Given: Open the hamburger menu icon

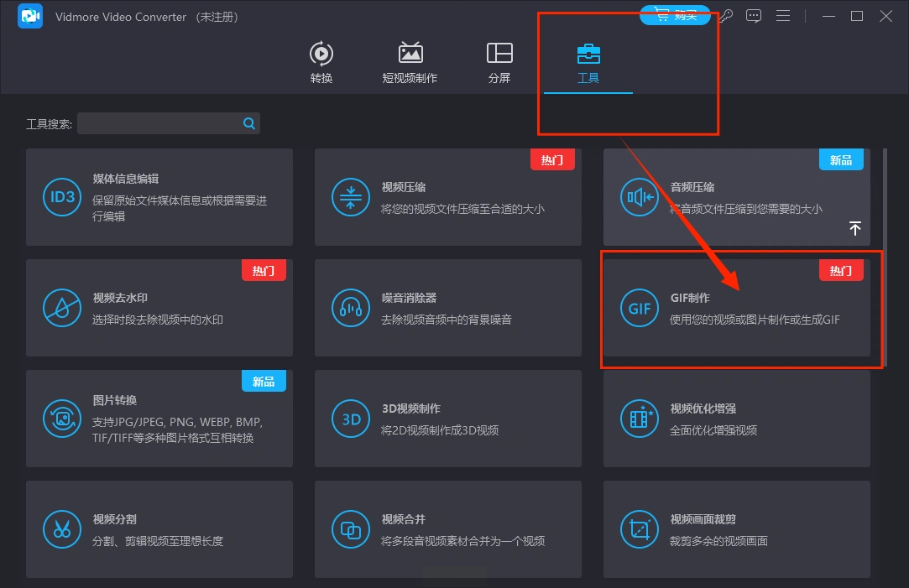Looking at the screenshot, I should [x=783, y=16].
